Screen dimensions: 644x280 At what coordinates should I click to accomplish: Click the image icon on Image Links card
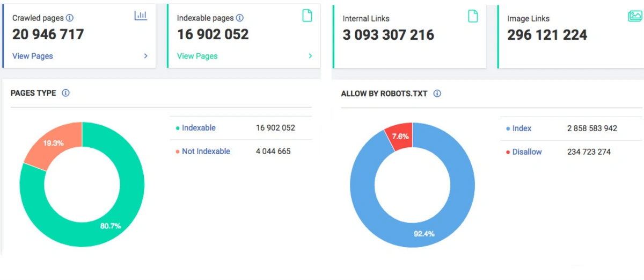click(x=635, y=16)
